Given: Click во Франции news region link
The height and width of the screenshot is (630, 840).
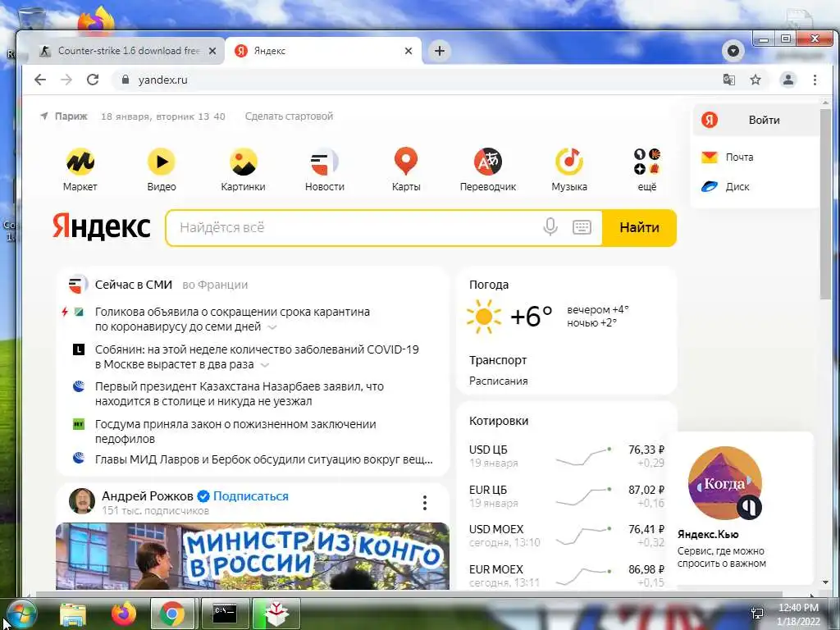Looking at the screenshot, I should [215, 285].
